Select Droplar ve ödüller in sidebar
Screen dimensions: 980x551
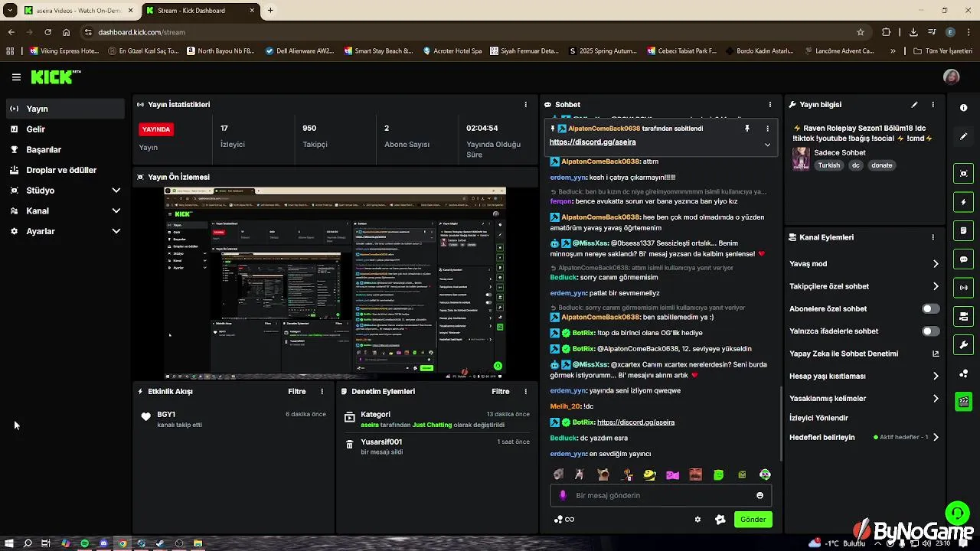(x=65, y=170)
